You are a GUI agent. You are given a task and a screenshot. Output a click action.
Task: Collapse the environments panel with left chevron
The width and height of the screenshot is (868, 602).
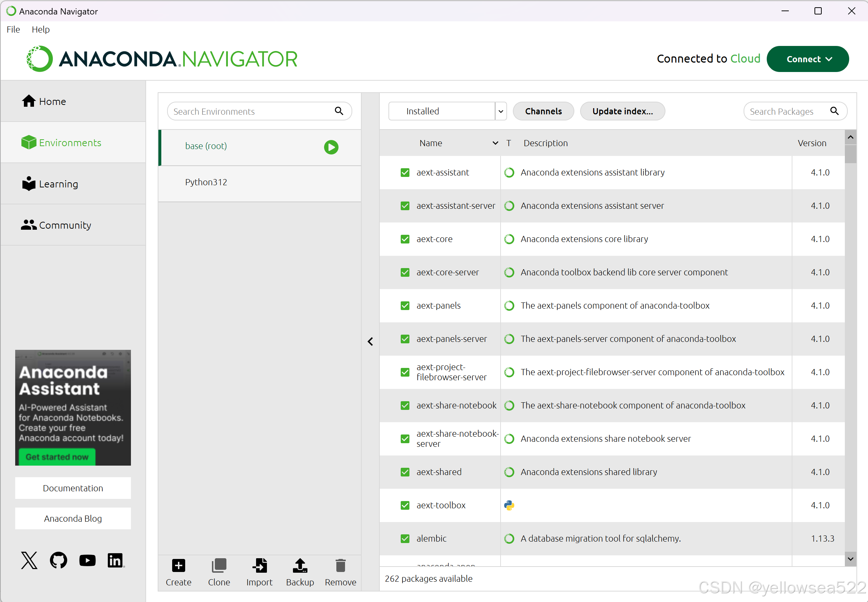[370, 342]
